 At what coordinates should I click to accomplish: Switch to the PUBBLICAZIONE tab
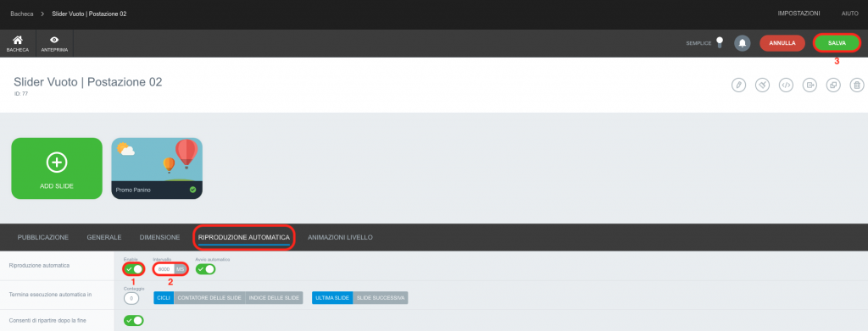pyautogui.click(x=43, y=237)
